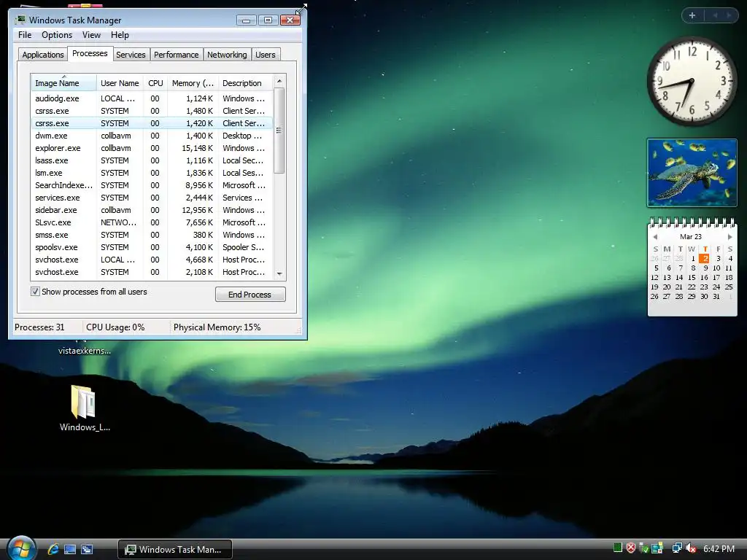Sort by User Name column header
Viewport: 747px width, 560px height.
120,83
